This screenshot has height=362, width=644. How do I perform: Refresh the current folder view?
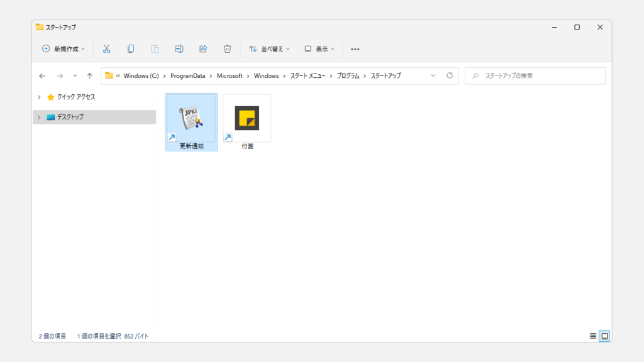tap(450, 75)
